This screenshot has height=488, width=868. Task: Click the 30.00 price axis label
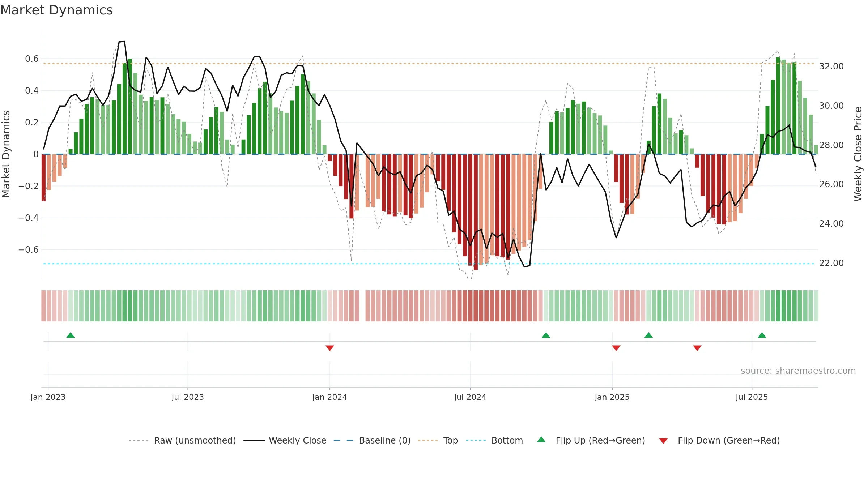831,106
